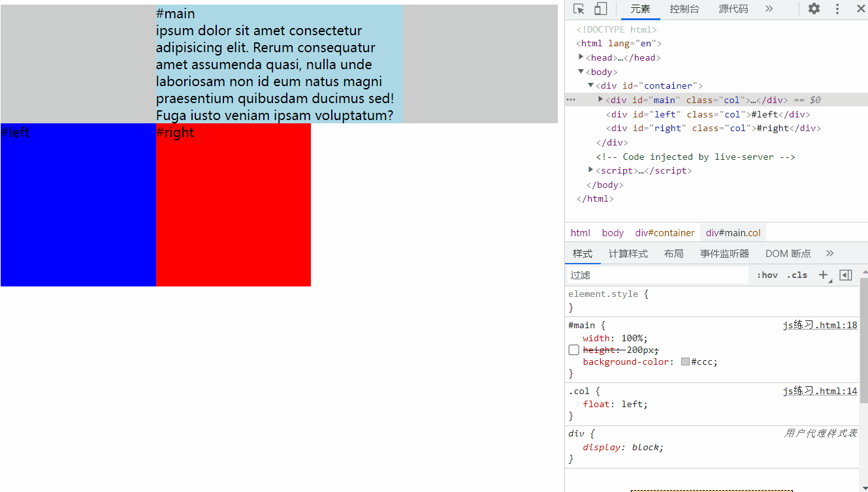The height and width of the screenshot is (492, 868).
Task: Toggle the computed styles sidebar icon
Action: pyautogui.click(x=846, y=275)
